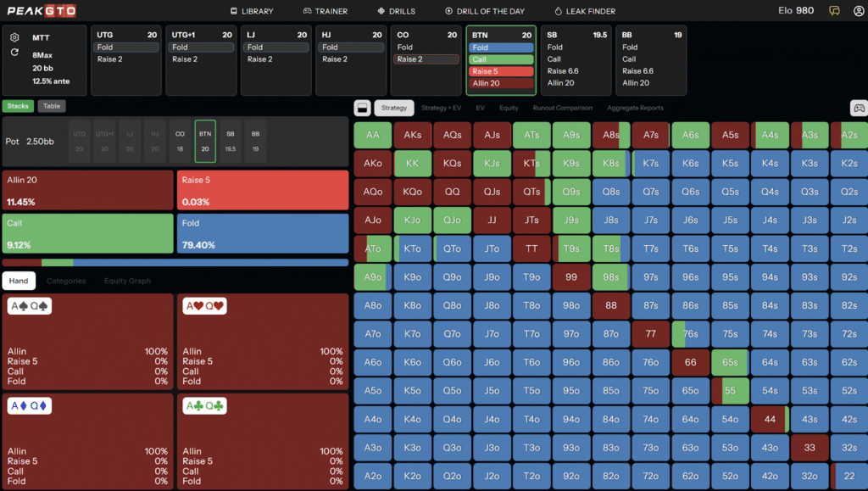Open the user profile icon

click(859, 11)
